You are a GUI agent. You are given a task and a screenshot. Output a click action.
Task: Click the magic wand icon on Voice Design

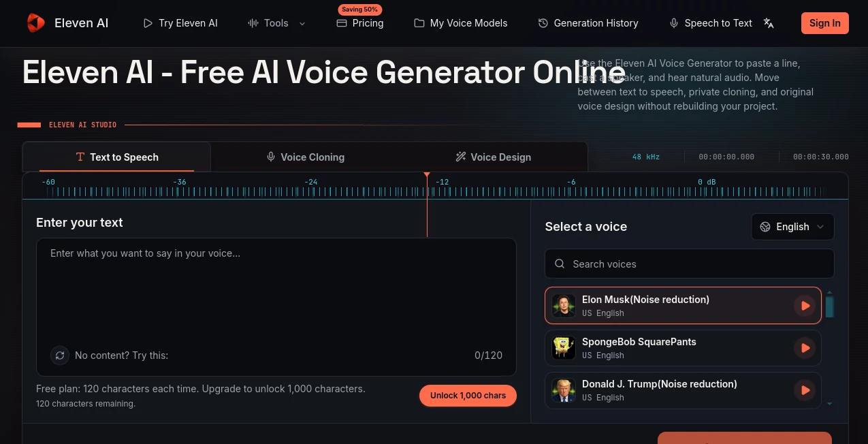tap(461, 157)
